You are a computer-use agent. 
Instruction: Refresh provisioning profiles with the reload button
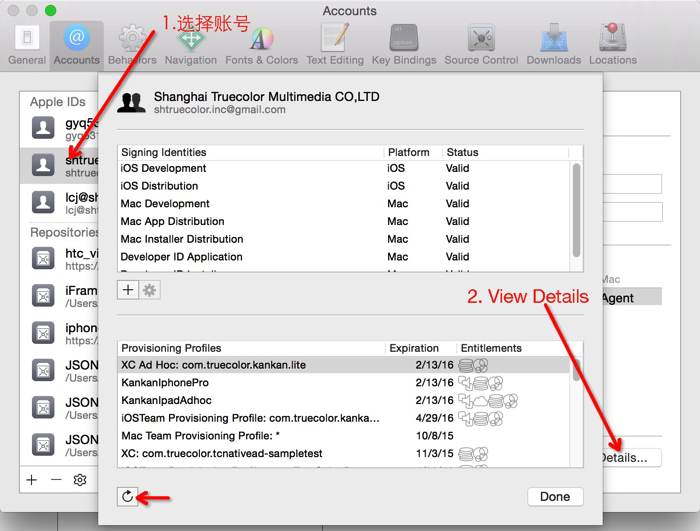(128, 497)
